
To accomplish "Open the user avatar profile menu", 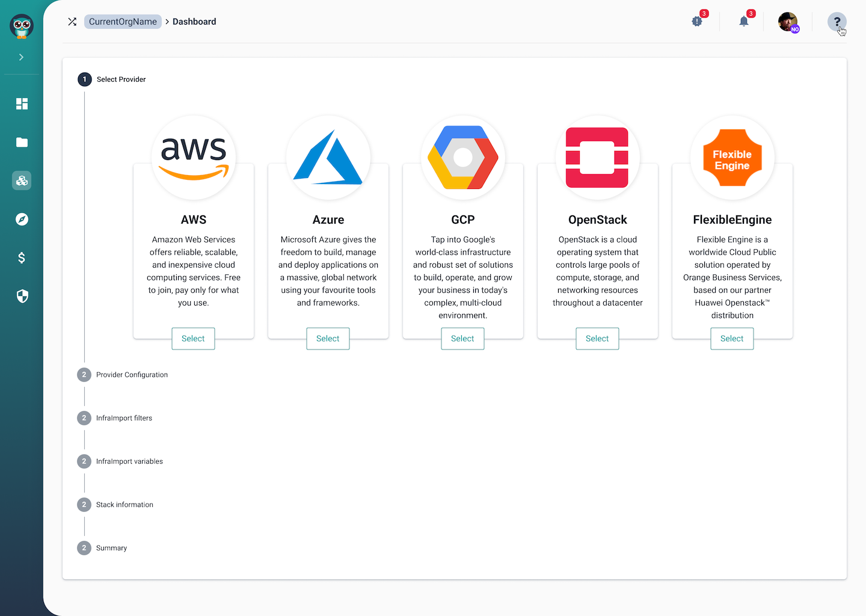I will click(x=788, y=22).
